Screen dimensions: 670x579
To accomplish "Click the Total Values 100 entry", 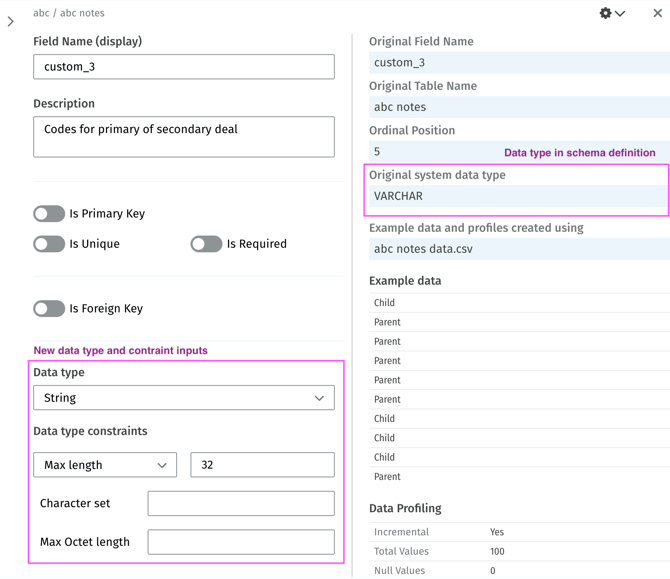I will (x=519, y=552).
